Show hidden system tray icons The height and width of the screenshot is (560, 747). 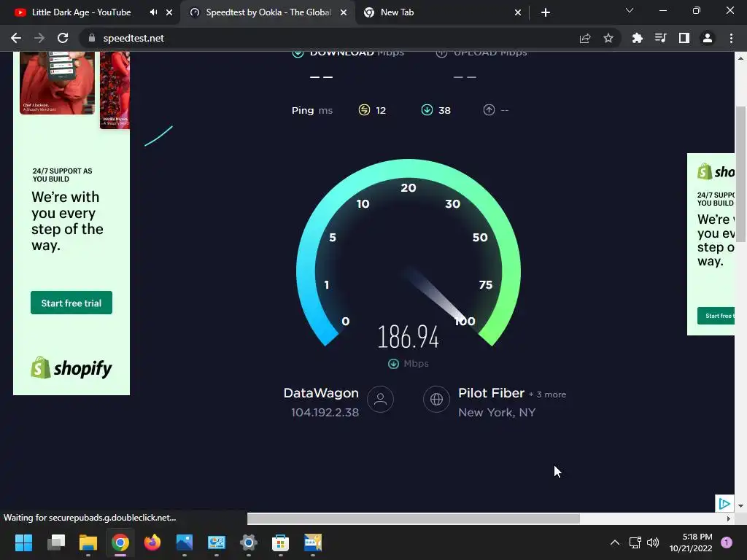[x=615, y=542]
